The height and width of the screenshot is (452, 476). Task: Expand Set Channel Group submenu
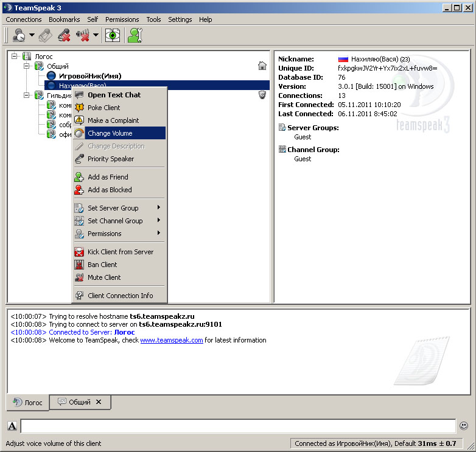[x=119, y=221]
